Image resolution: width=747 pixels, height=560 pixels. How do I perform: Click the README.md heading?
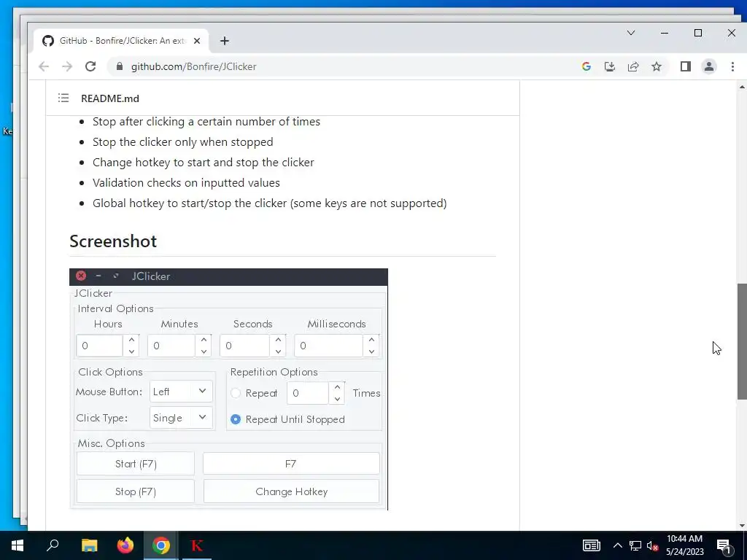coord(110,98)
